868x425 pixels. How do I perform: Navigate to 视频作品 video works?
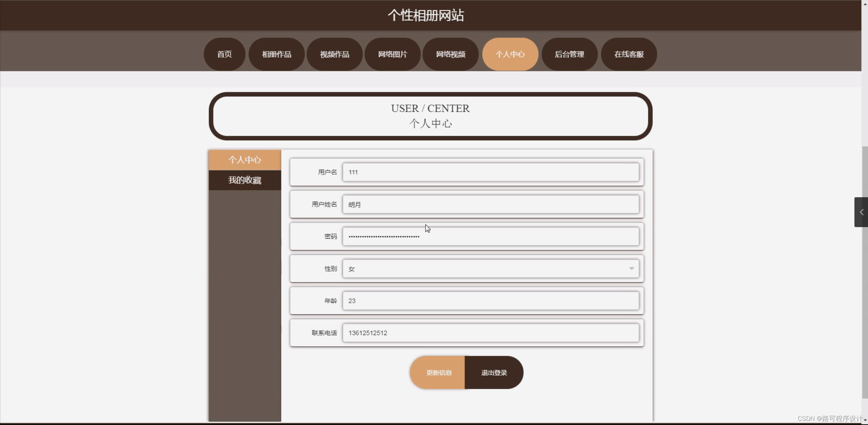(335, 54)
